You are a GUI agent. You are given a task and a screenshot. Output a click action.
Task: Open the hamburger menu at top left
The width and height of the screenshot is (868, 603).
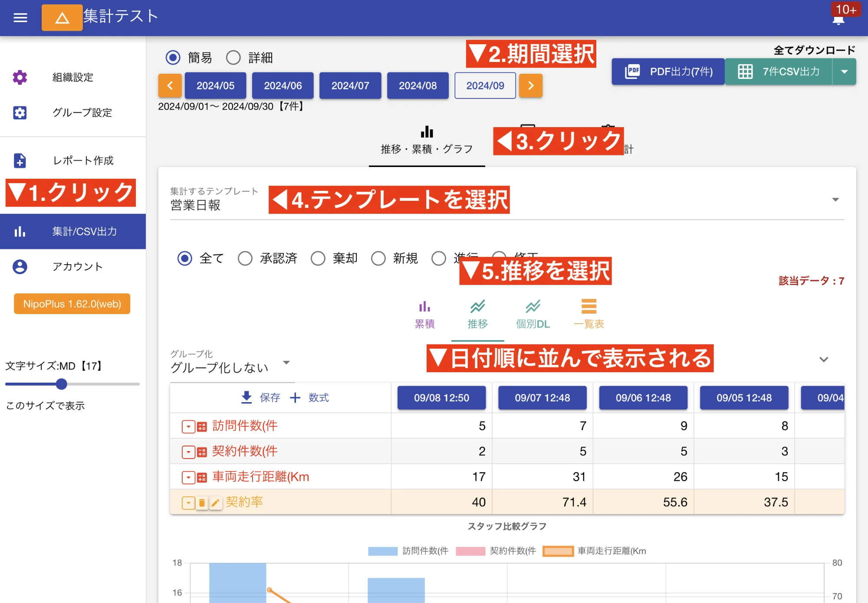point(20,17)
